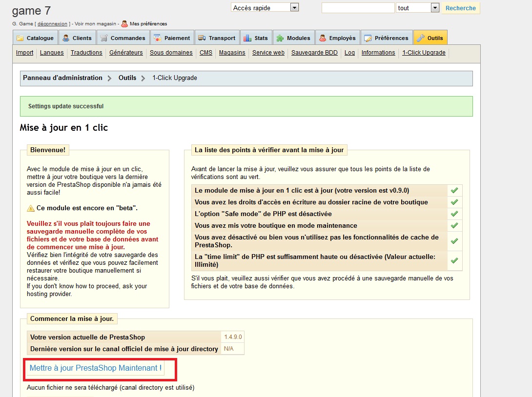Click Outils in the breadcrumb
This screenshot has height=397, width=532.
(127, 78)
